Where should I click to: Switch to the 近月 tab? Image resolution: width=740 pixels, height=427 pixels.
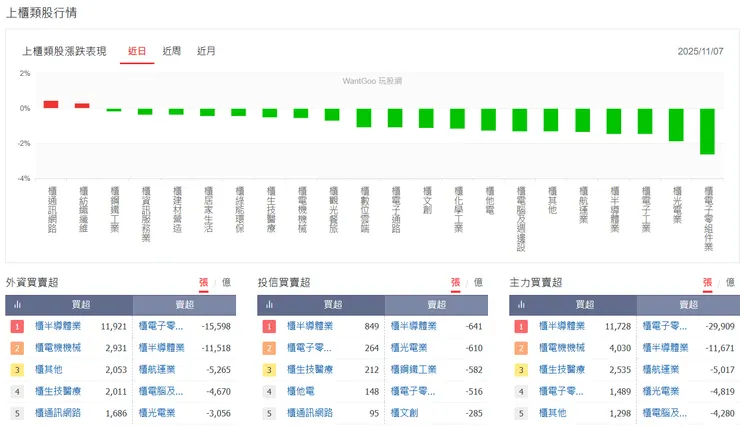206,51
